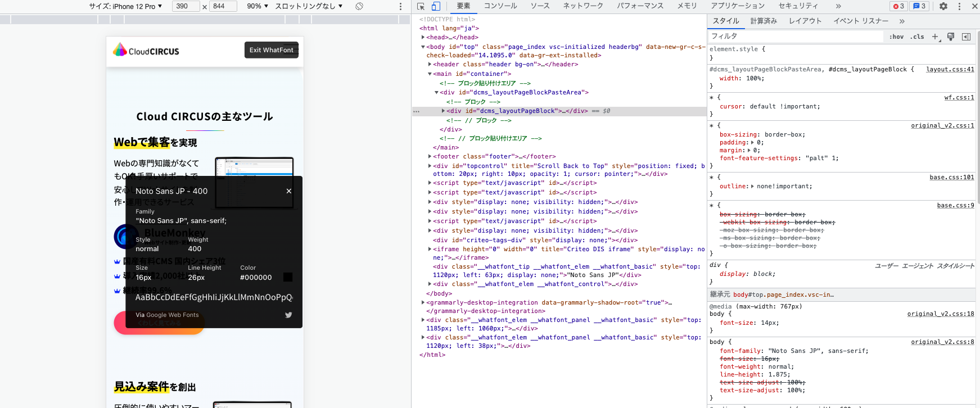Show more DevTools panel tabs chevron
980x408 pixels.
tap(838, 6)
